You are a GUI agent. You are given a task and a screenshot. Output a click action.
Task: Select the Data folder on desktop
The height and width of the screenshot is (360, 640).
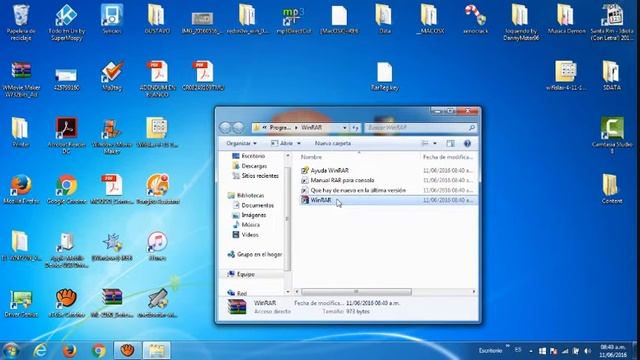coord(384,20)
